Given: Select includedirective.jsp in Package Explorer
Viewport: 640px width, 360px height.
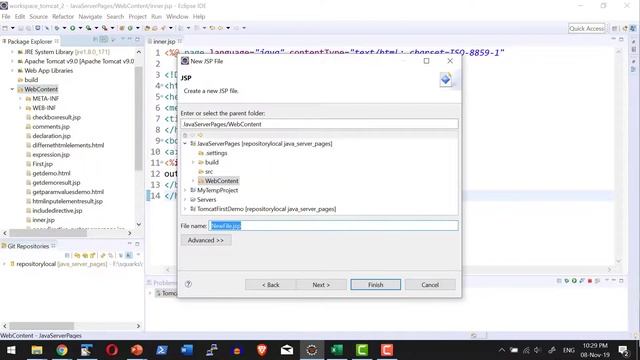Looking at the screenshot, I should [54, 211].
